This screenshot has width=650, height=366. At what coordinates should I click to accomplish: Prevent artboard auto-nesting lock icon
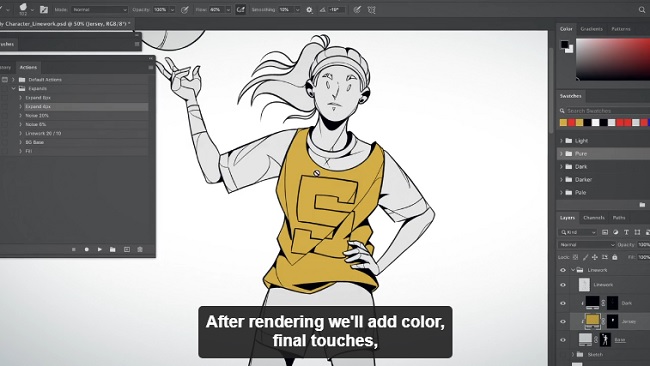coord(605,257)
